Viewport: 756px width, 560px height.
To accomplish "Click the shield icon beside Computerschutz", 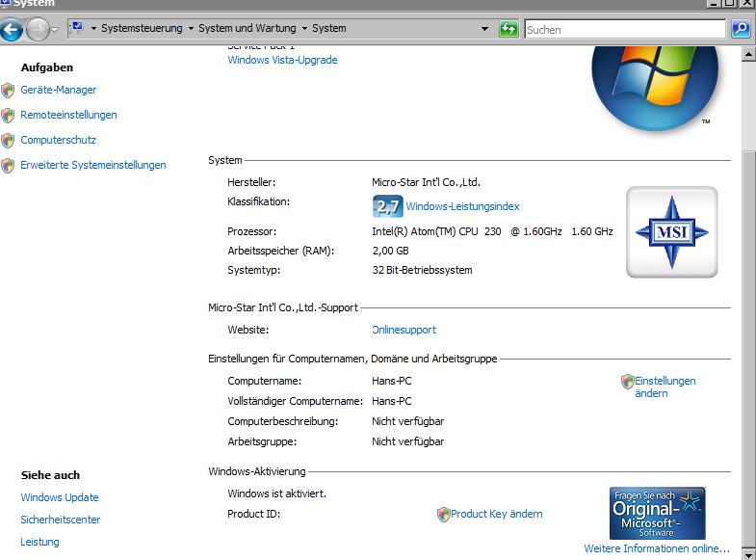I will tap(8, 141).
